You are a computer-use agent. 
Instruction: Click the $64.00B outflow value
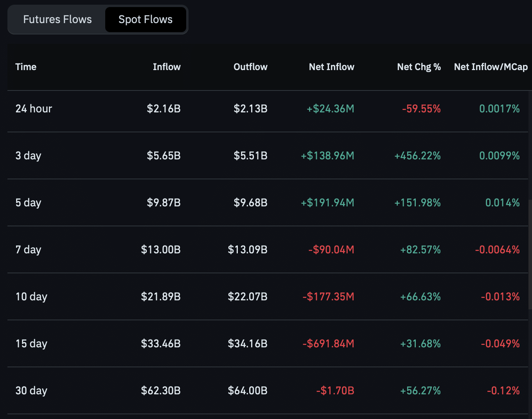tap(247, 391)
